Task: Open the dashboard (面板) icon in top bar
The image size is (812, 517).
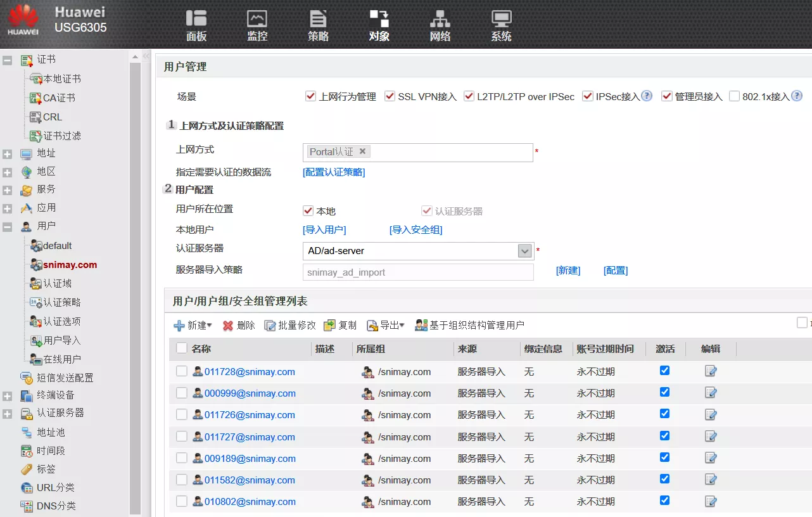Action: click(x=196, y=19)
